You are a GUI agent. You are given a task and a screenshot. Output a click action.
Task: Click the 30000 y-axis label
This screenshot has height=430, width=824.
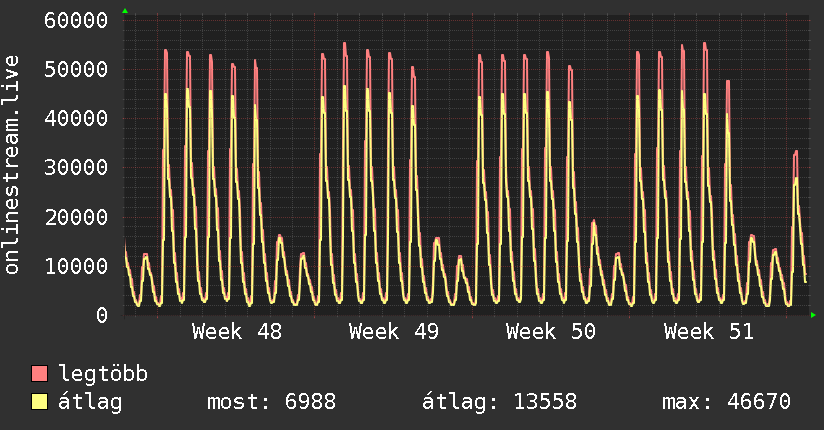pyautogui.click(x=76, y=168)
